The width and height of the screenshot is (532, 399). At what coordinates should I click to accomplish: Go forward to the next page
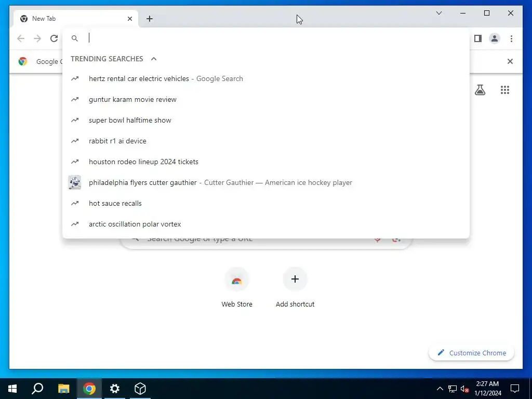coord(37,38)
